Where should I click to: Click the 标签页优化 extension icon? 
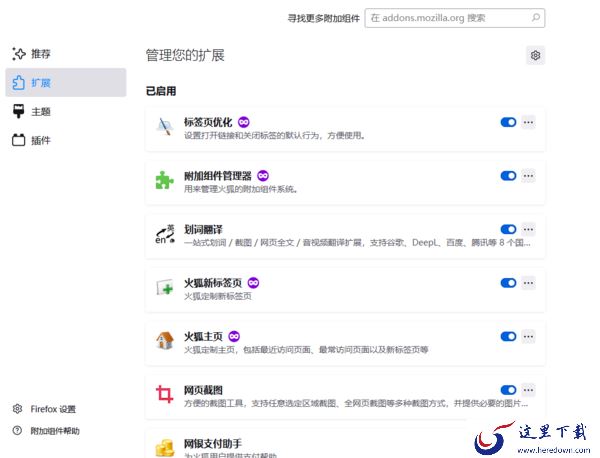coord(165,126)
